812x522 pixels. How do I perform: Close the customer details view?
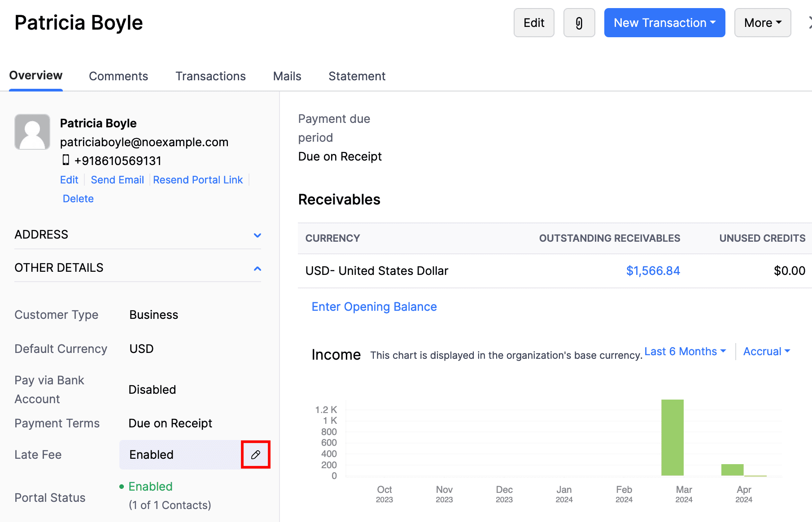point(810,22)
